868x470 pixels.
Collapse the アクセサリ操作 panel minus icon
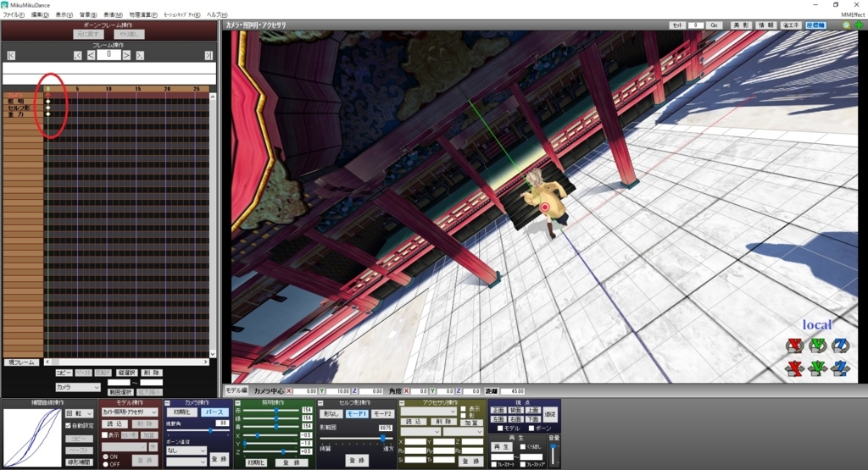402,403
